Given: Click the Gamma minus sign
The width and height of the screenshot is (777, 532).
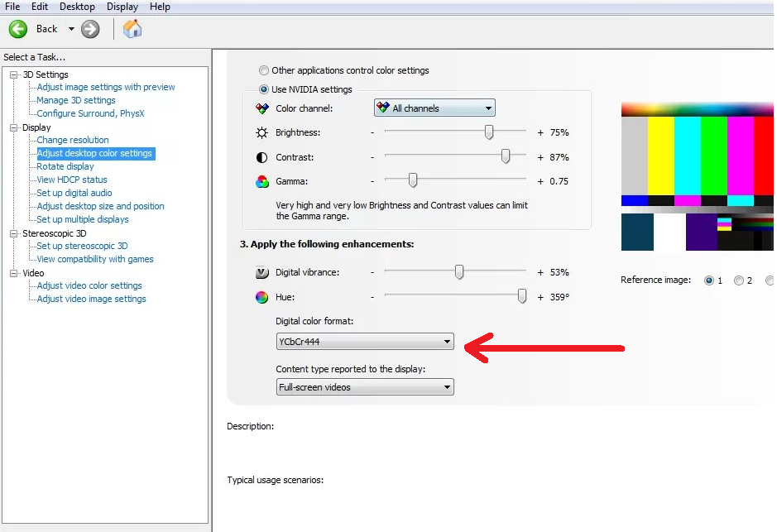Looking at the screenshot, I should pos(372,182).
